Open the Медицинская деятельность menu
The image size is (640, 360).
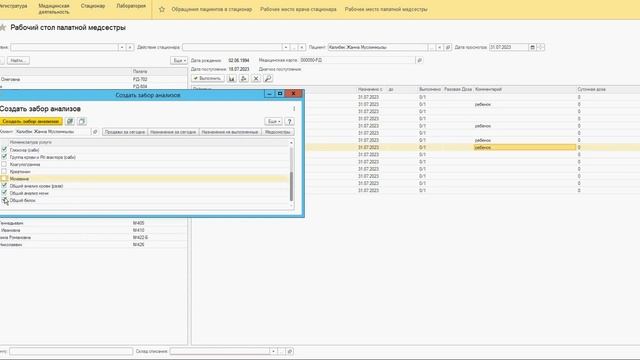pos(53,9)
